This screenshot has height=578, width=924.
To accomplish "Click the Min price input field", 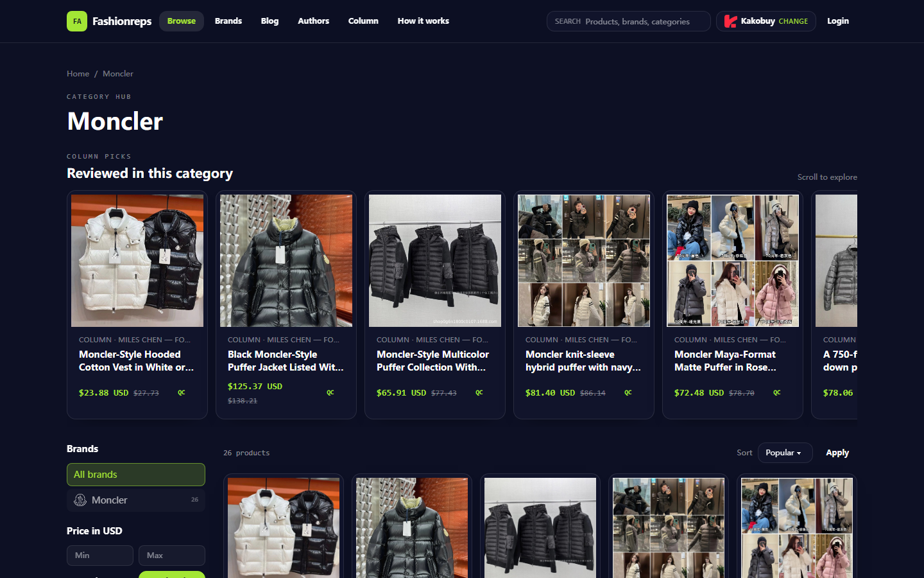I will point(100,556).
